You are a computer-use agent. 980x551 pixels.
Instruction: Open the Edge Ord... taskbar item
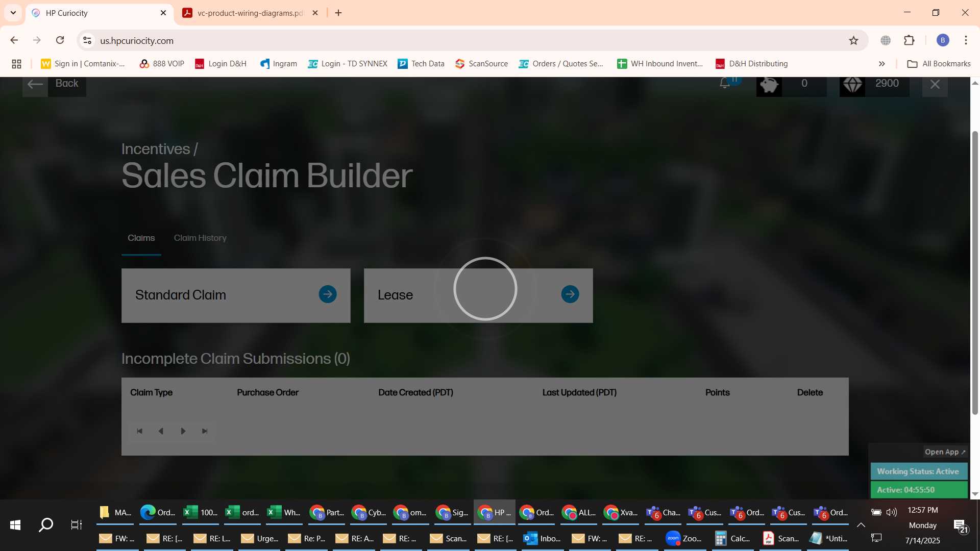(x=157, y=513)
